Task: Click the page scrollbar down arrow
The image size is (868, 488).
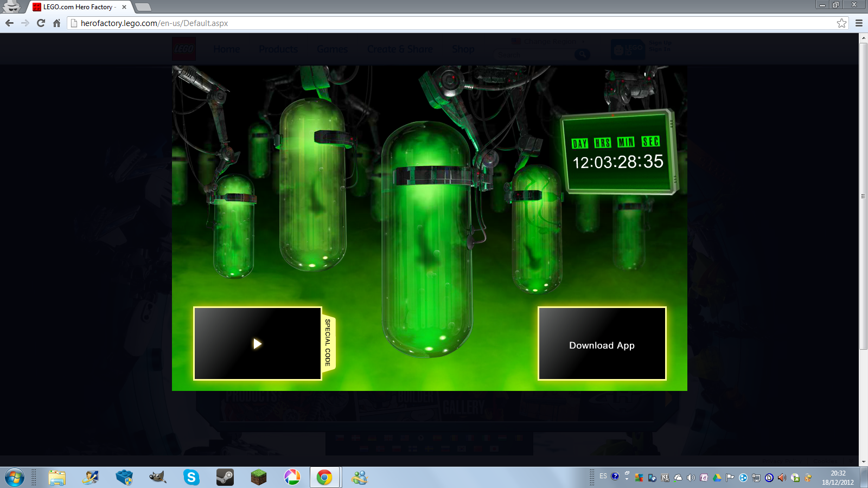Action: tap(863, 462)
